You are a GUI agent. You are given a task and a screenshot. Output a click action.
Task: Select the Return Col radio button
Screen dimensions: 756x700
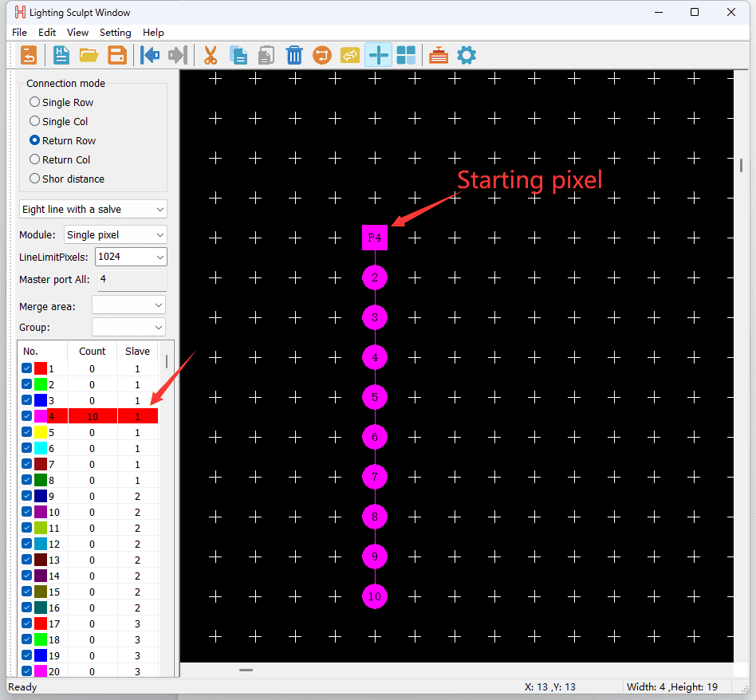click(x=34, y=159)
